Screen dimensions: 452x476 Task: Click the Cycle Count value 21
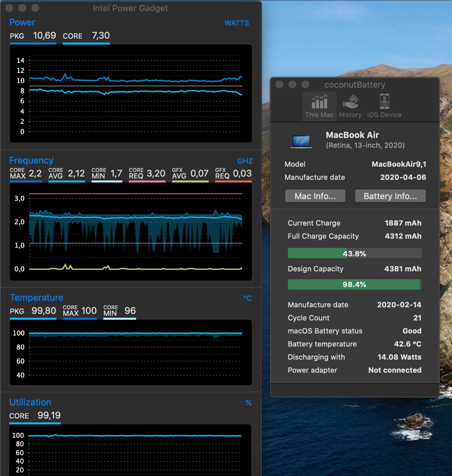point(417,318)
